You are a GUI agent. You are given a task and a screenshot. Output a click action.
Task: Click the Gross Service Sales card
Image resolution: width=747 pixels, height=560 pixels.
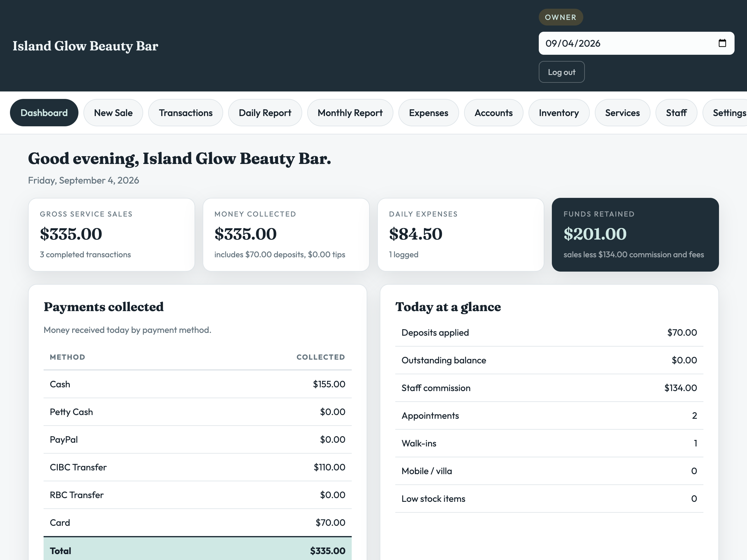coord(111,235)
